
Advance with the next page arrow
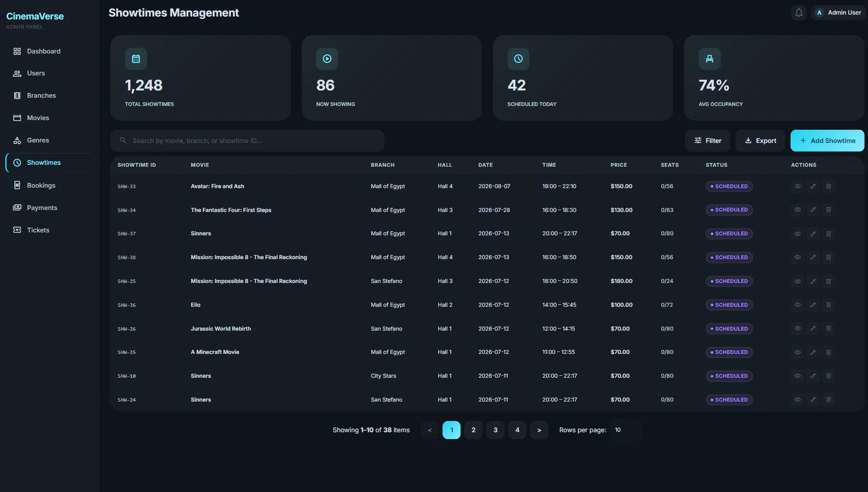(539, 430)
